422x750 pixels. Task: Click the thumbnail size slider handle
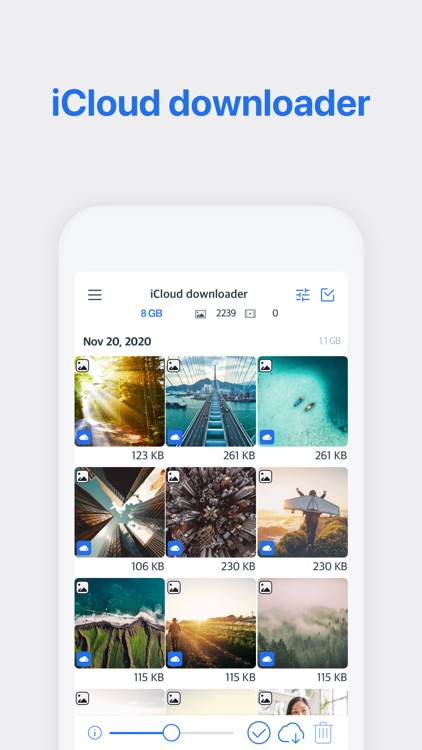pos(171,732)
